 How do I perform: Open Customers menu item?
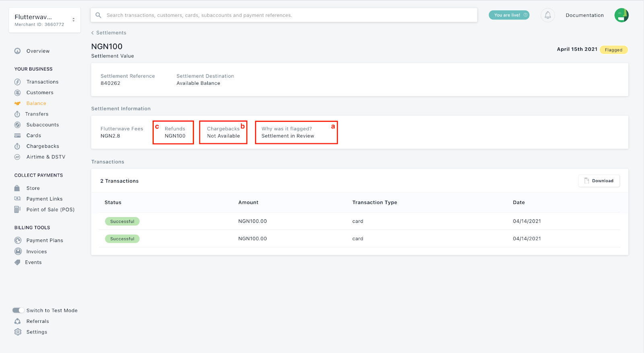(40, 92)
